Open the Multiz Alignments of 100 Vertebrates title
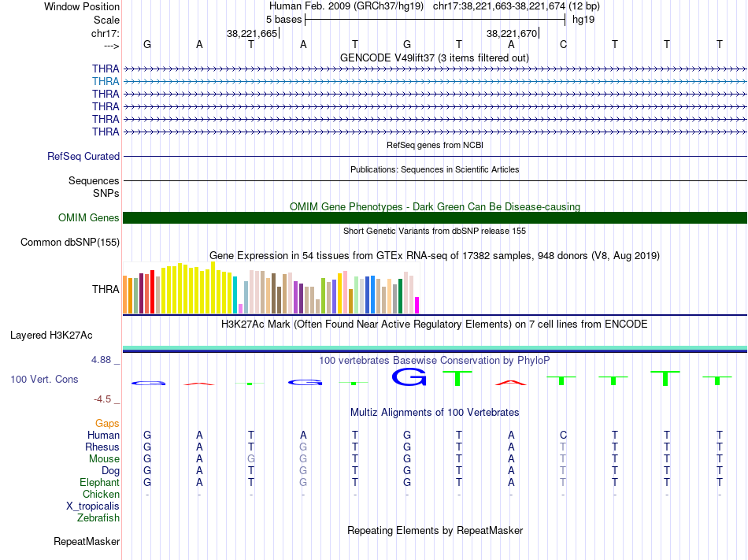 tap(435, 412)
